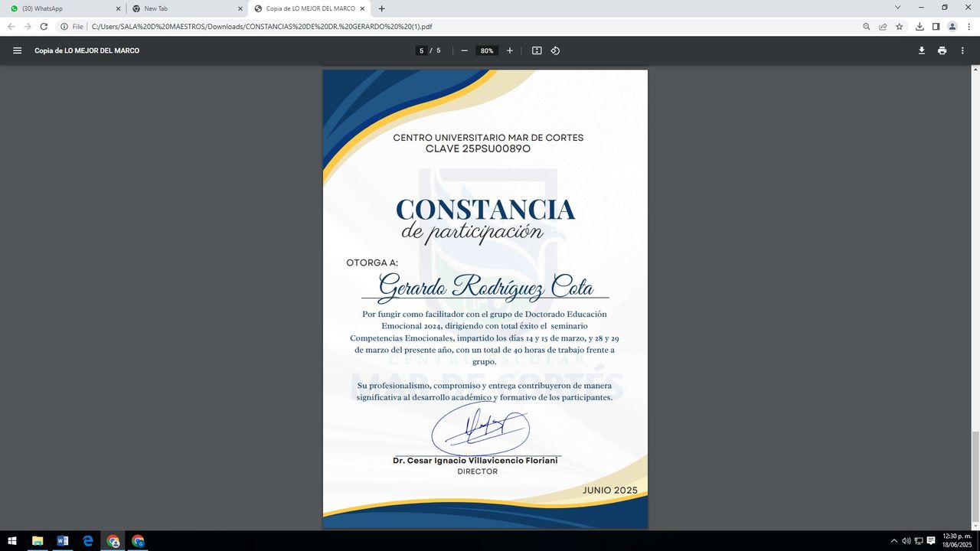This screenshot has width=980, height=551.
Task: Zoom in on the PDF document
Action: click(x=510, y=51)
